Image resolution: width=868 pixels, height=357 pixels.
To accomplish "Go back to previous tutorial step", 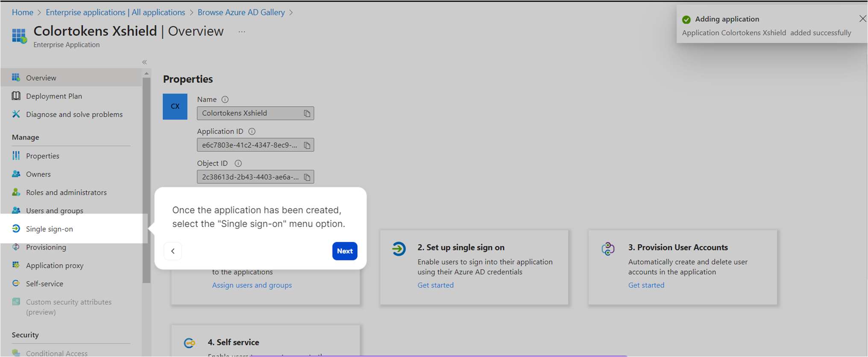I will click(x=173, y=251).
